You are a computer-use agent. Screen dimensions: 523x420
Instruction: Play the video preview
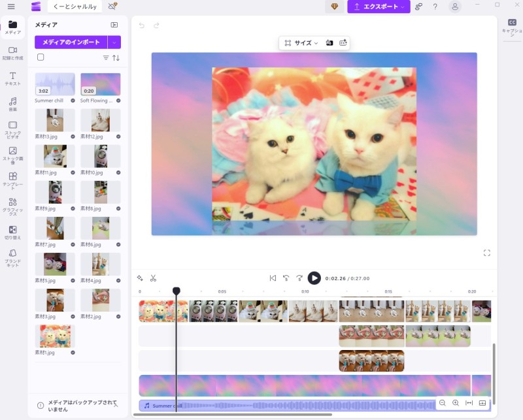(x=314, y=278)
